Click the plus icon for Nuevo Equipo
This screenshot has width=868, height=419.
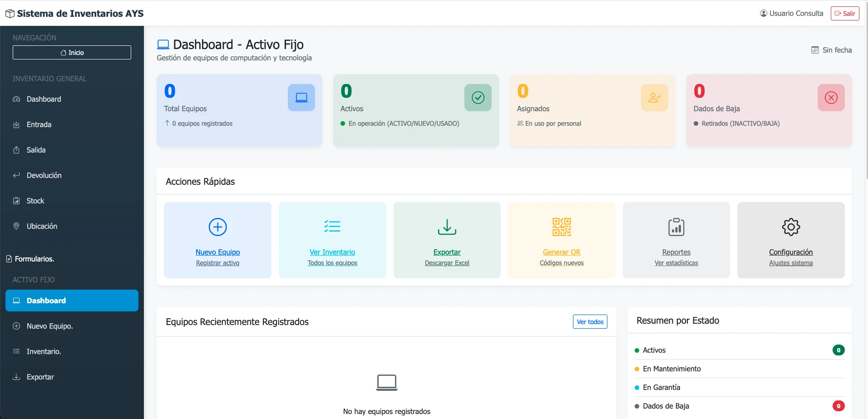217,227
